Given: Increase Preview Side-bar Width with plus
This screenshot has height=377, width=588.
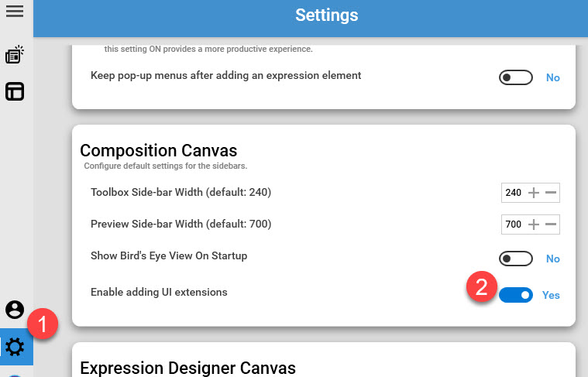Looking at the screenshot, I should point(534,224).
